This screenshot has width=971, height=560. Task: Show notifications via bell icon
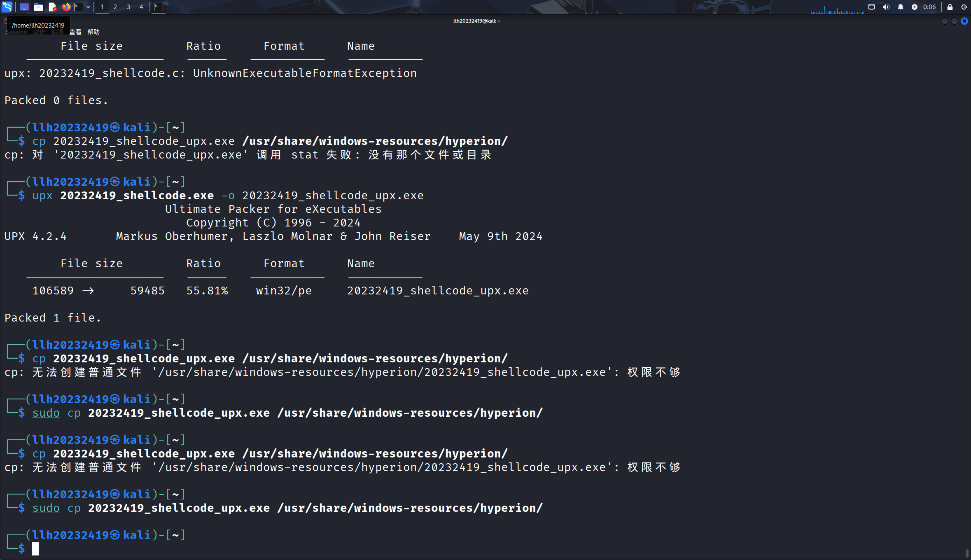pyautogui.click(x=901, y=7)
